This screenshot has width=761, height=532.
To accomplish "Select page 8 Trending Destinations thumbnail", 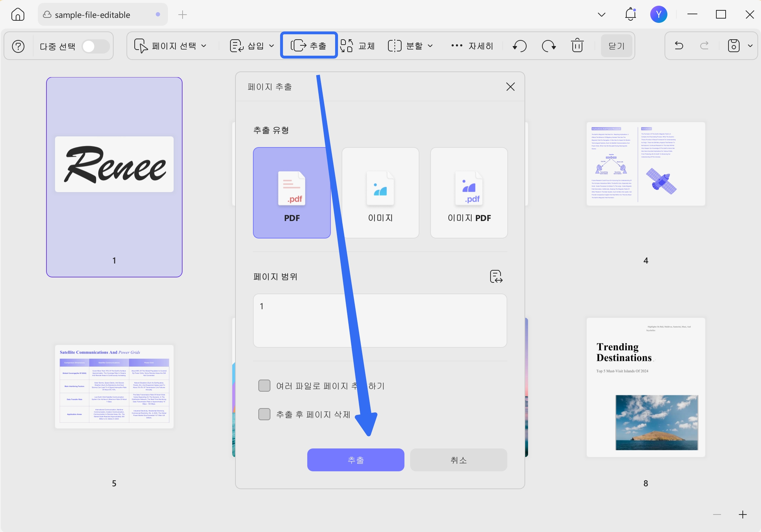I will tap(646, 387).
